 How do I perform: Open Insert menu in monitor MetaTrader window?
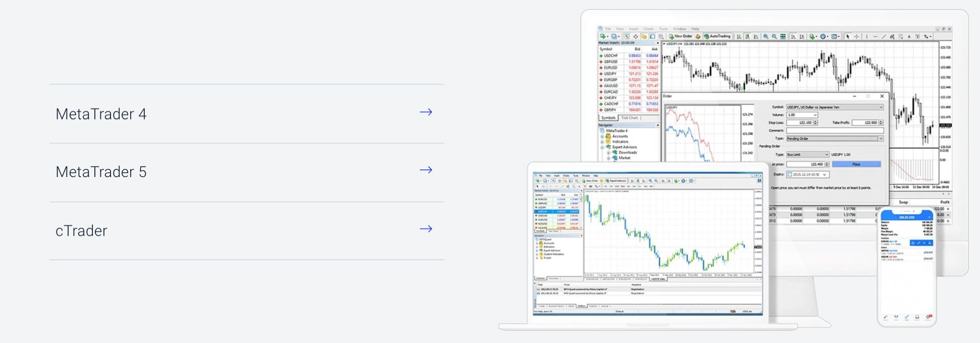click(633, 29)
